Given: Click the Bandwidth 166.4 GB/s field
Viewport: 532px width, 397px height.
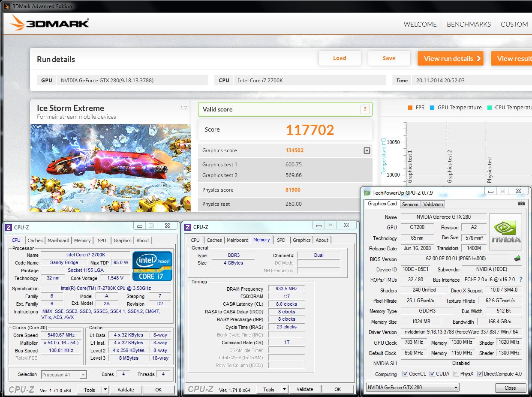Looking at the screenshot, I should pos(499,322).
